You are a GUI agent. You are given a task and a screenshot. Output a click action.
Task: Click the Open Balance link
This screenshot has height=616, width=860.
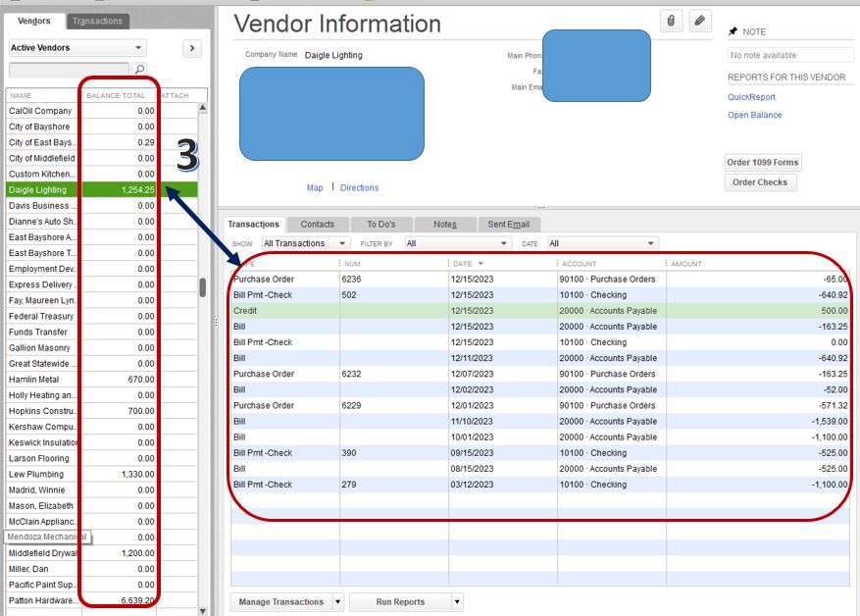pos(755,115)
